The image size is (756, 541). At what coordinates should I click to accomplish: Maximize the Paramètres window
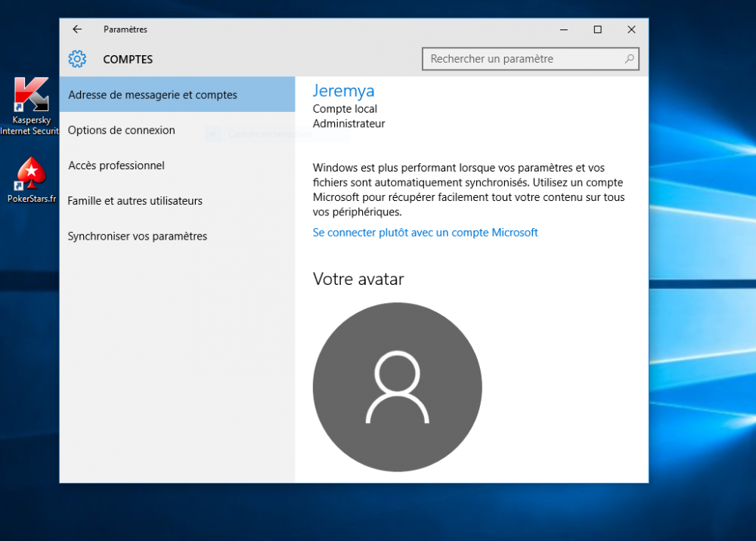click(x=597, y=29)
